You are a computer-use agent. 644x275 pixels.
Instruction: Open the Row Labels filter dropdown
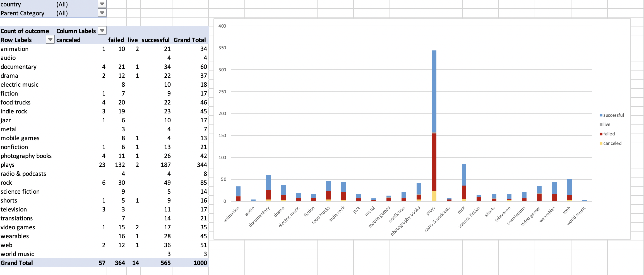[50, 40]
